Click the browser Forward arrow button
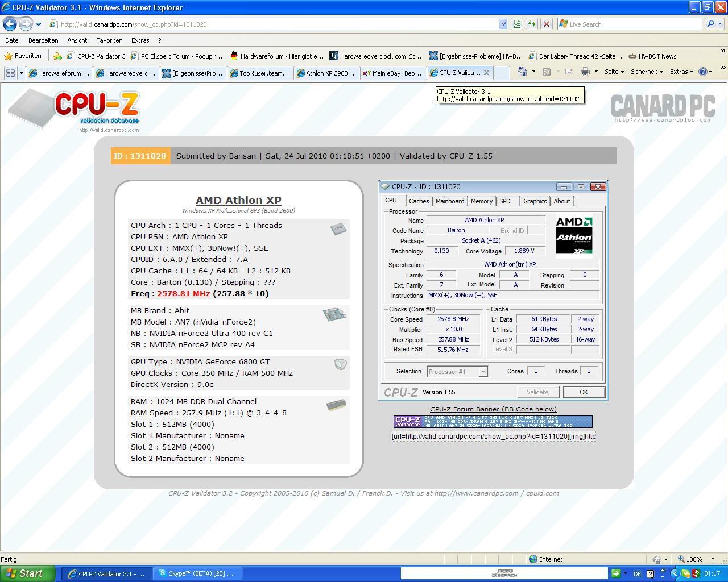Viewport: 728px width, 582px height. tap(26, 24)
